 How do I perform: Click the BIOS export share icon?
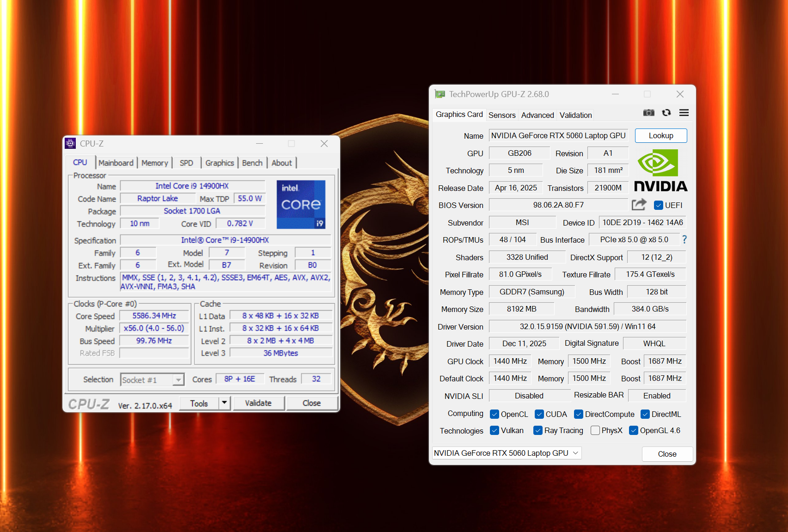(x=639, y=205)
